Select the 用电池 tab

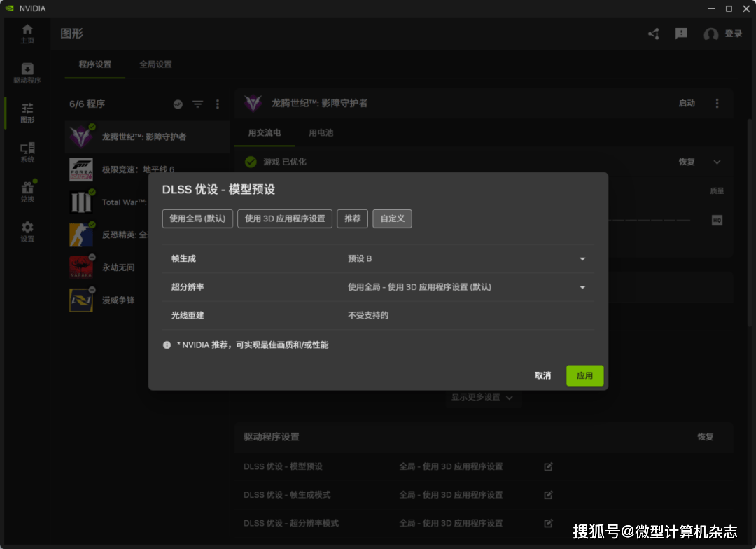pos(321,132)
